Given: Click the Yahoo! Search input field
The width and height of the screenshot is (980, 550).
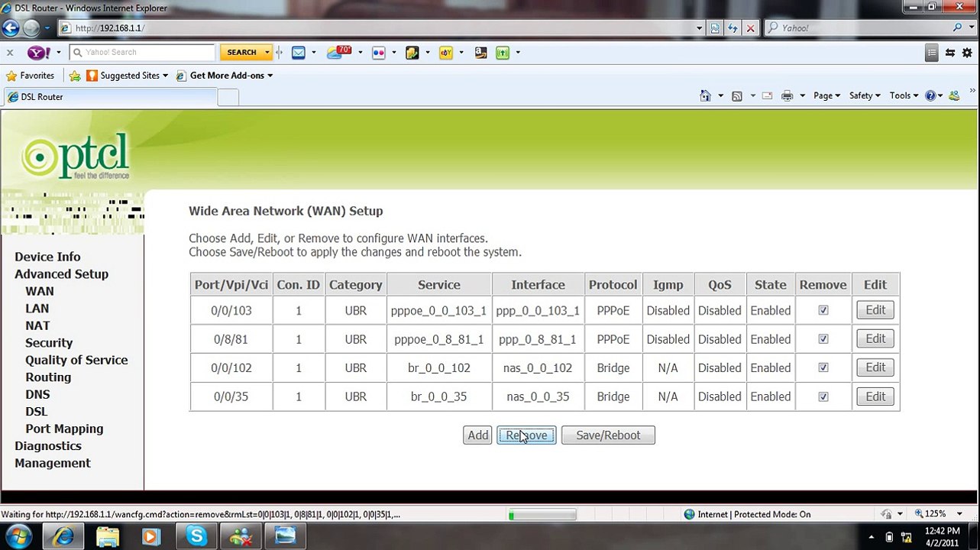Looking at the screenshot, I should coord(142,53).
